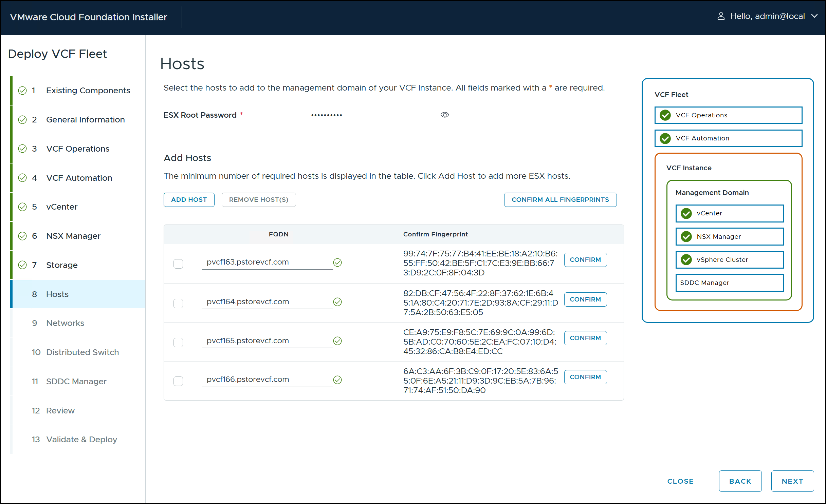The height and width of the screenshot is (504, 826).
Task: Select the checkbox for pvcf163.pstorevcf.com
Action: pyautogui.click(x=178, y=264)
